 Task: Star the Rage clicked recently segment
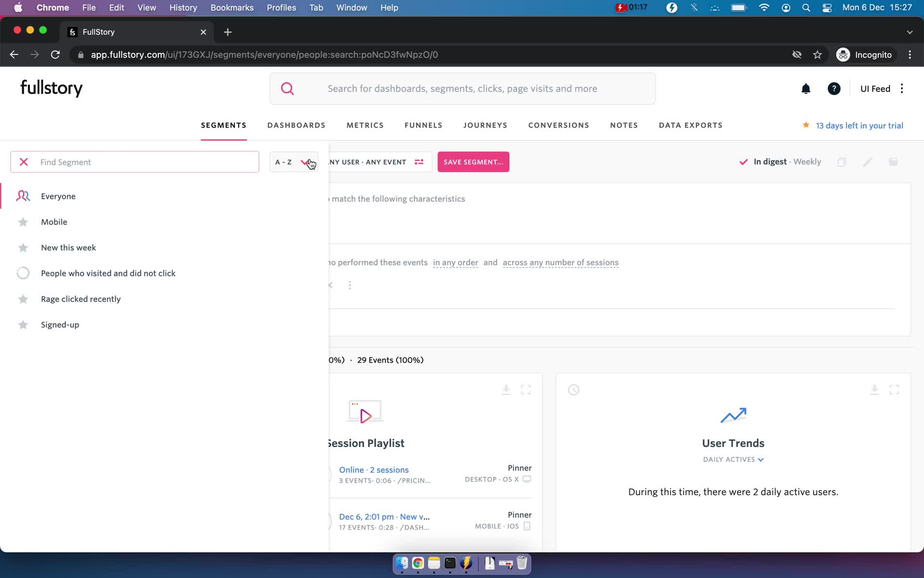[23, 299]
